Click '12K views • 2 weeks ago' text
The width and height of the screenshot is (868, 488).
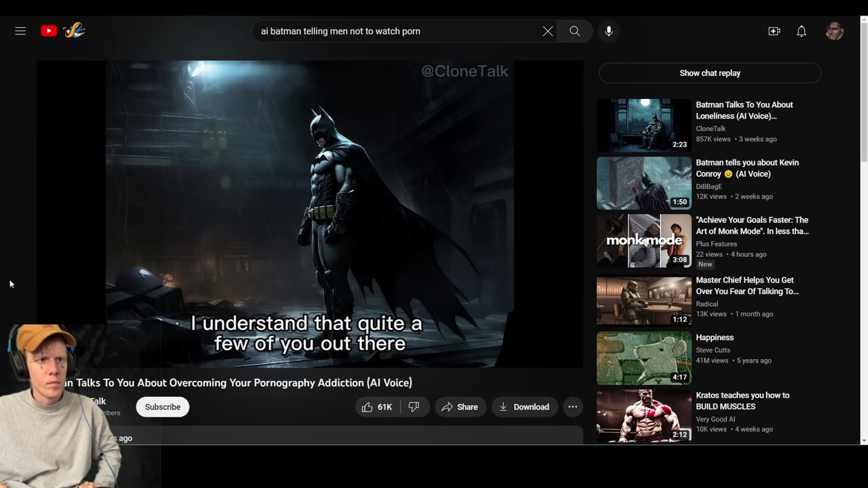coord(734,197)
